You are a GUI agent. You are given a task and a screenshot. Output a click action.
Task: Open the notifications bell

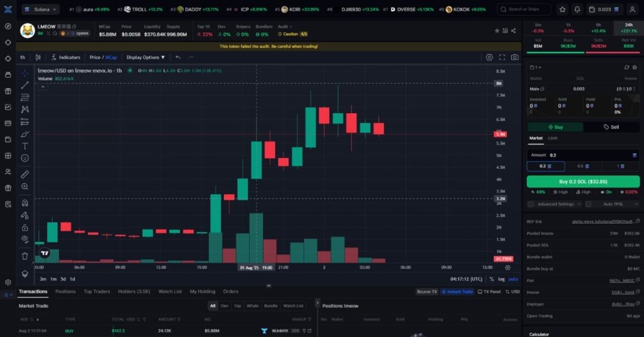(577, 9)
